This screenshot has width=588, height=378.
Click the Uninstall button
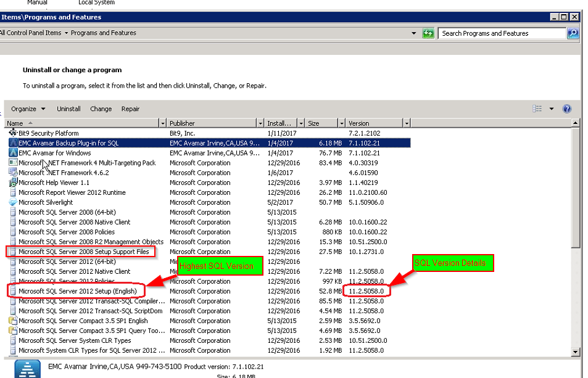pyautogui.click(x=68, y=109)
